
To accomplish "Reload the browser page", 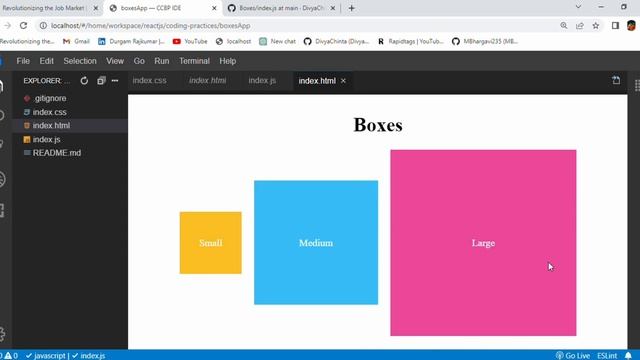I will click(x=23, y=25).
